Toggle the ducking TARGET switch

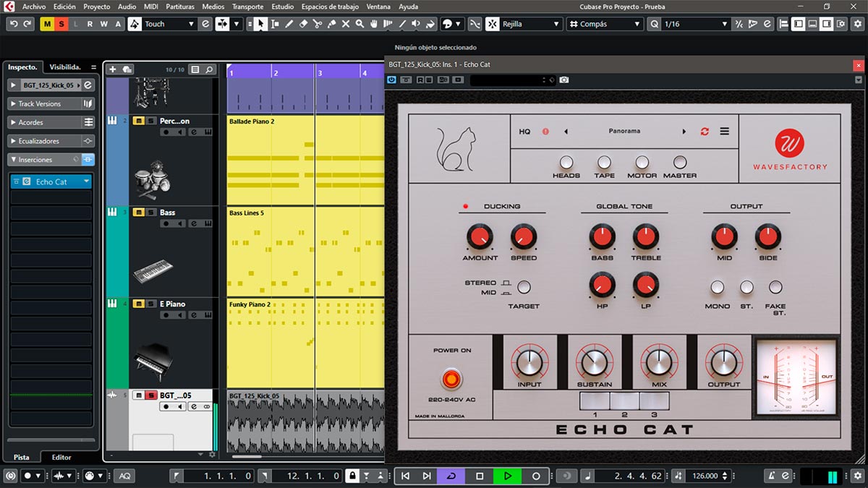524,288
